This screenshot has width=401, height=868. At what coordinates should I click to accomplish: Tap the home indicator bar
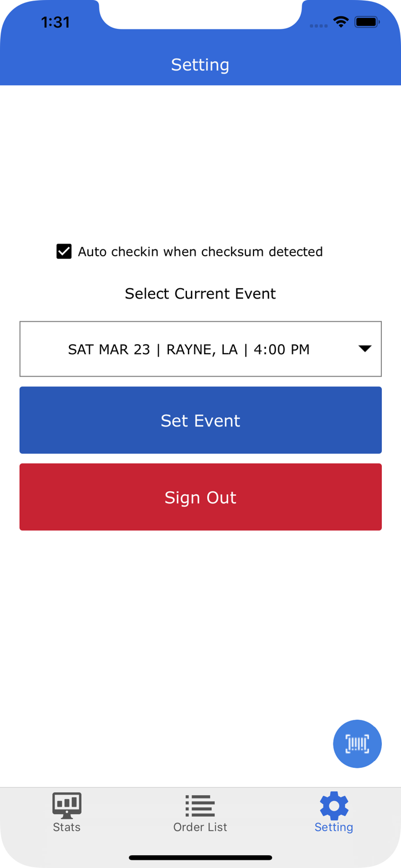200,858
